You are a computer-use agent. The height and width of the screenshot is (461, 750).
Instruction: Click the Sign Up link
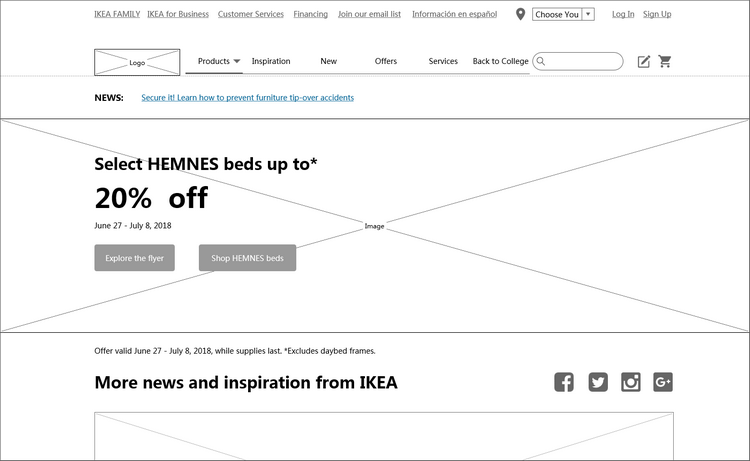657,14
